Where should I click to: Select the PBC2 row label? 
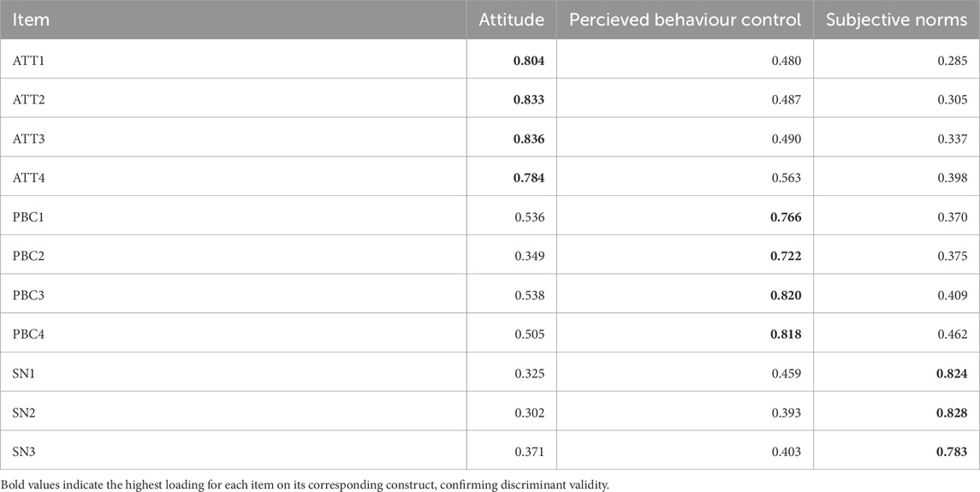(x=28, y=257)
